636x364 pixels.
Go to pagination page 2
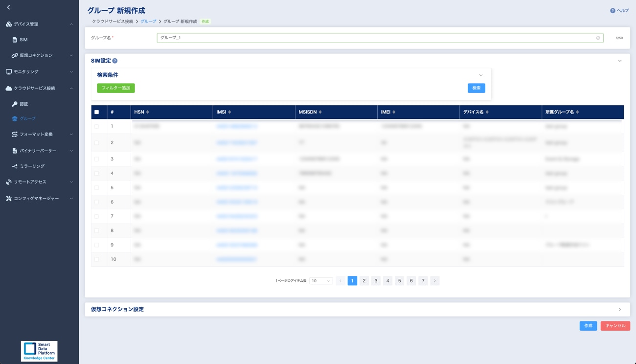364,281
